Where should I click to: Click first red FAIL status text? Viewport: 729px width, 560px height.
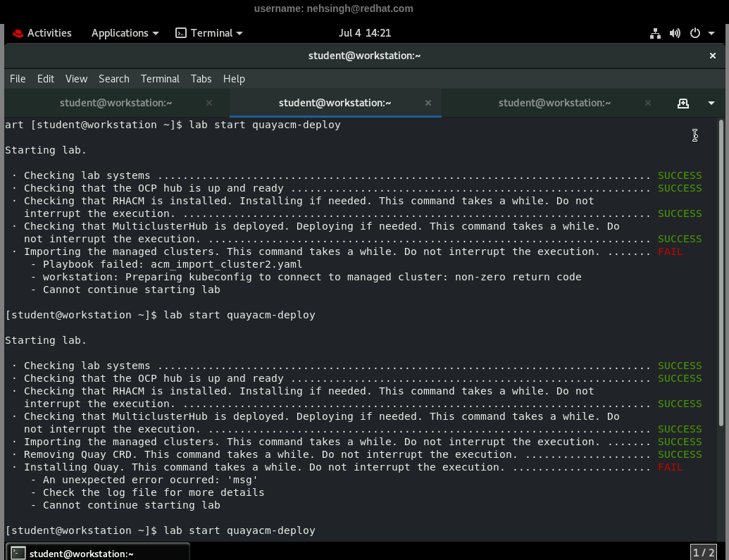[x=670, y=251]
